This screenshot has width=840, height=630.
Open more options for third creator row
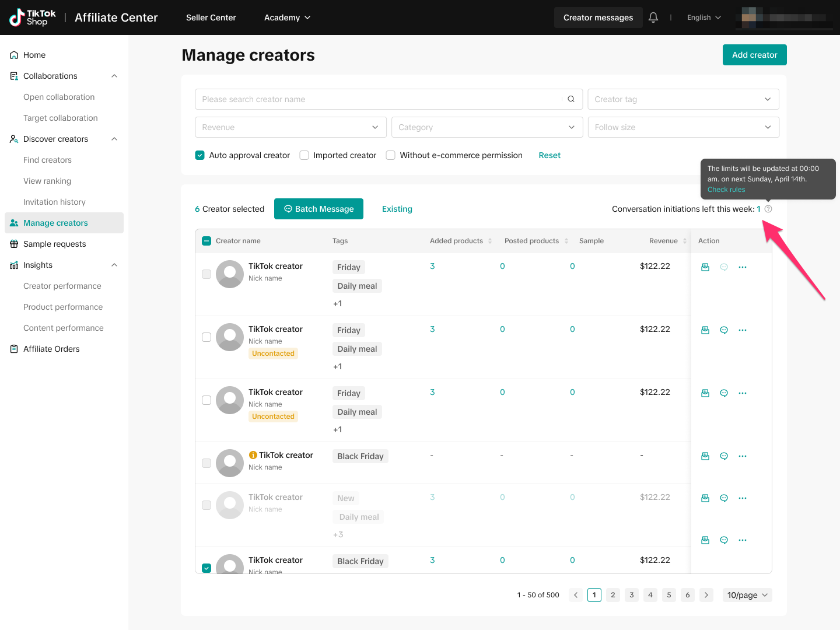(x=743, y=393)
